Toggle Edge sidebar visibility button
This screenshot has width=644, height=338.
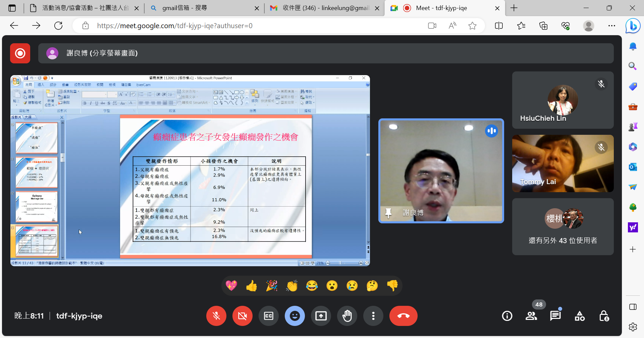pyautogui.click(x=633, y=307)
